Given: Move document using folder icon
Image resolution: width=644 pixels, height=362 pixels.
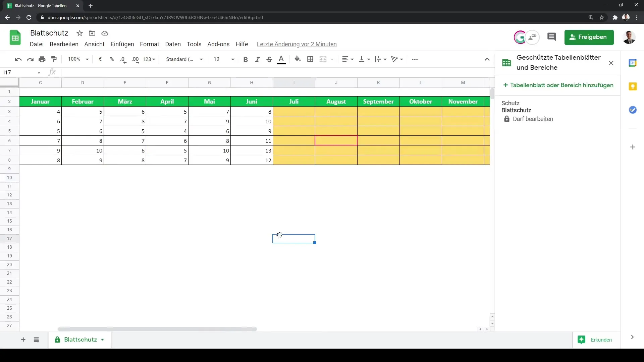Looking at the screenshot, I should [x=92, y=33].
